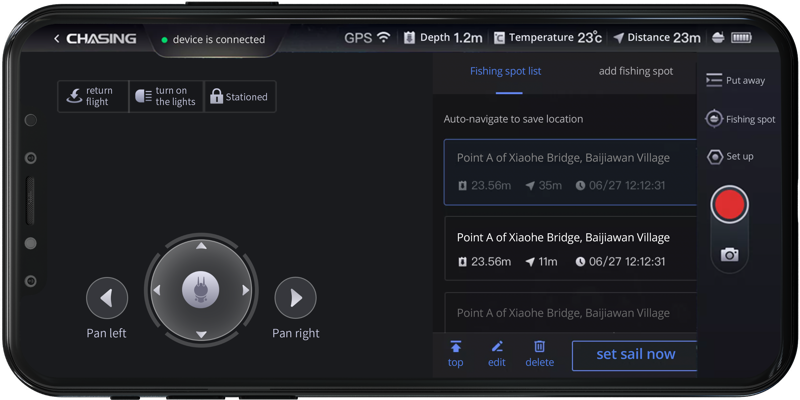Move selected spot to top
800x400 pixels.
point(456,354)
